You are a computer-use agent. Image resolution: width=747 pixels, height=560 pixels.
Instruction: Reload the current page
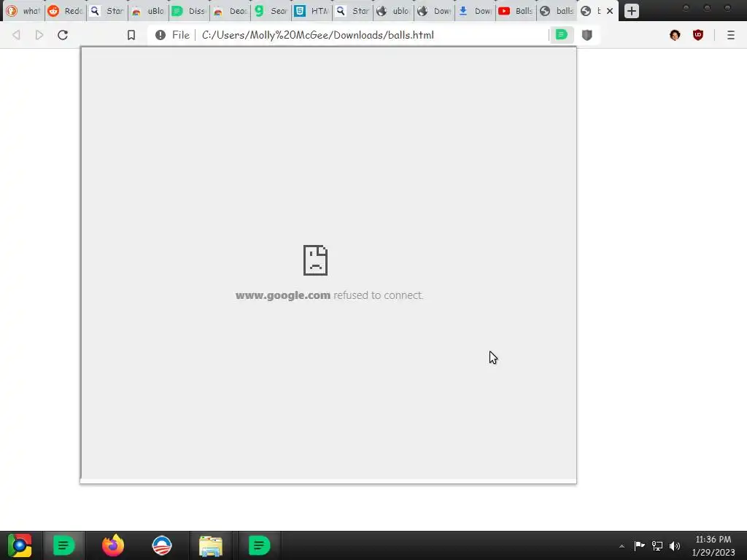[63, 35]
